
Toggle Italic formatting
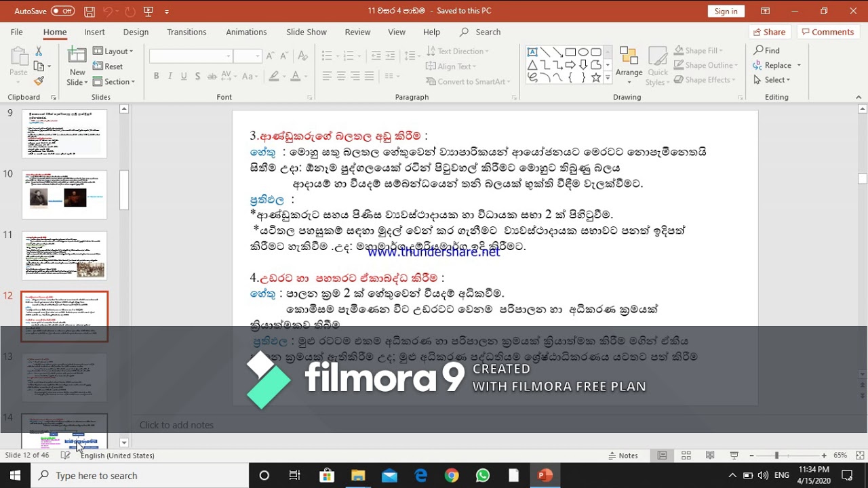[x=170, y=76]
